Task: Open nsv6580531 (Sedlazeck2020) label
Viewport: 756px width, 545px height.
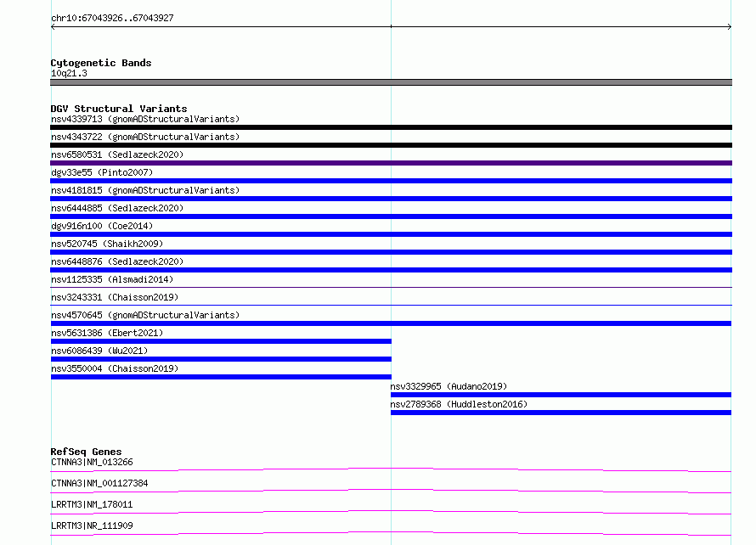Action: (x=117, y=155)
